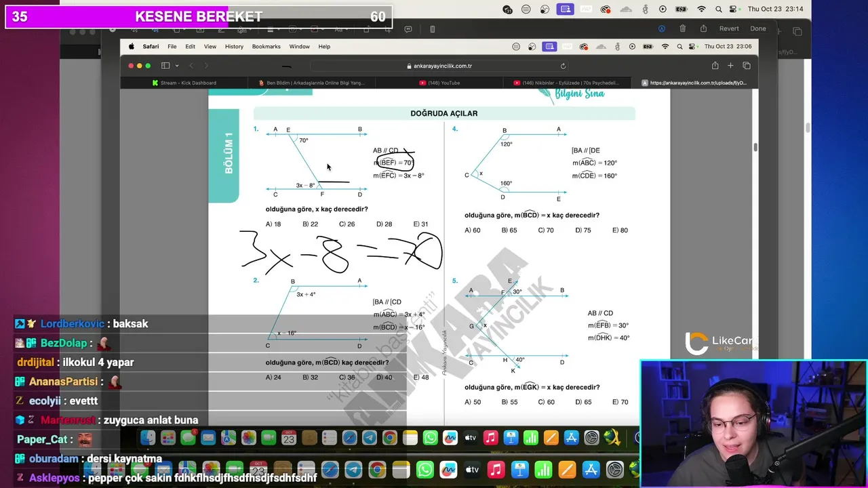The height and width of the screenshot is (488, 868).
Task: Expand the chevron next to the Safari sidebar button
Action: click(177, 66)
